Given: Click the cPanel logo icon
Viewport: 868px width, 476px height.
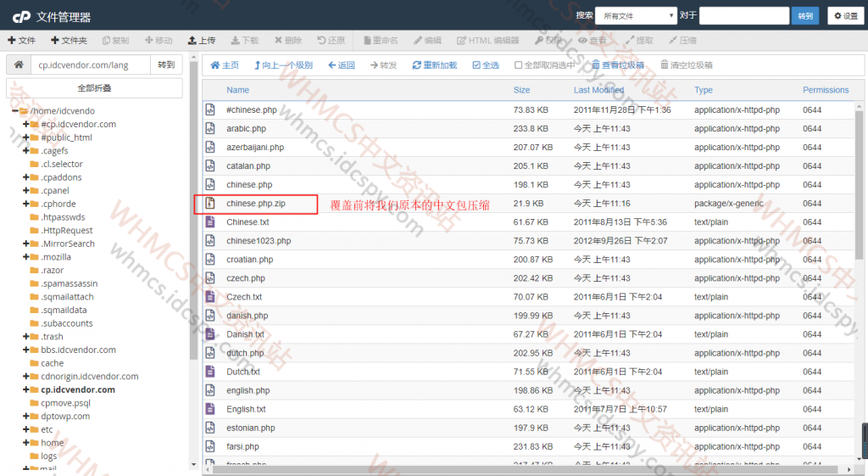Looking at the screenshot, I should 21,17.
